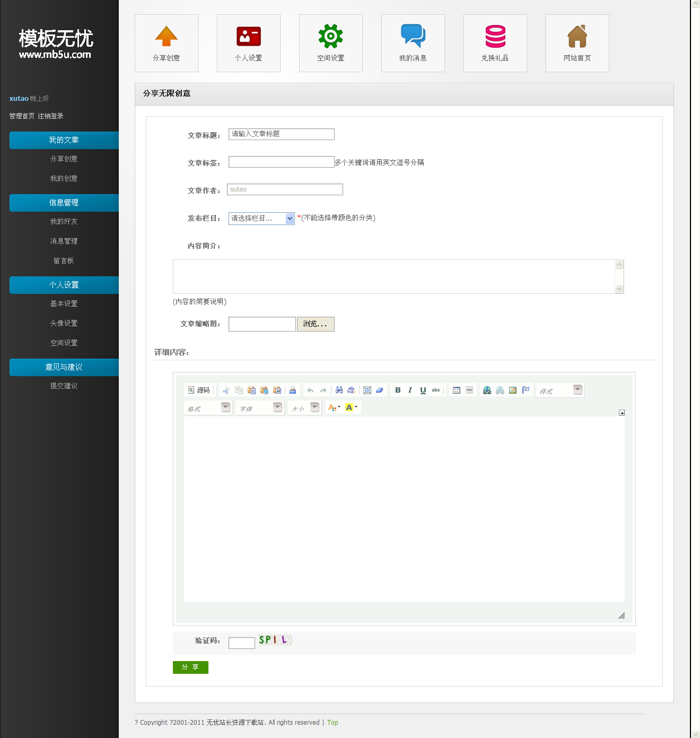Toggle the 源码 source view button
The height and width of the screenshot is (738, 700).
pyautogui.click(x=199, y=390)
